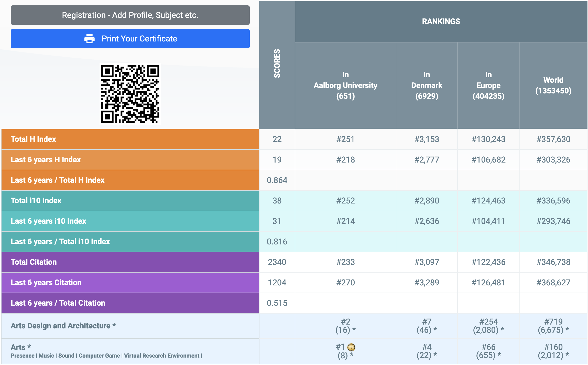Screen dimensions: 588x365
Task: Select the World ranking column header
Action: coord(553,85)
